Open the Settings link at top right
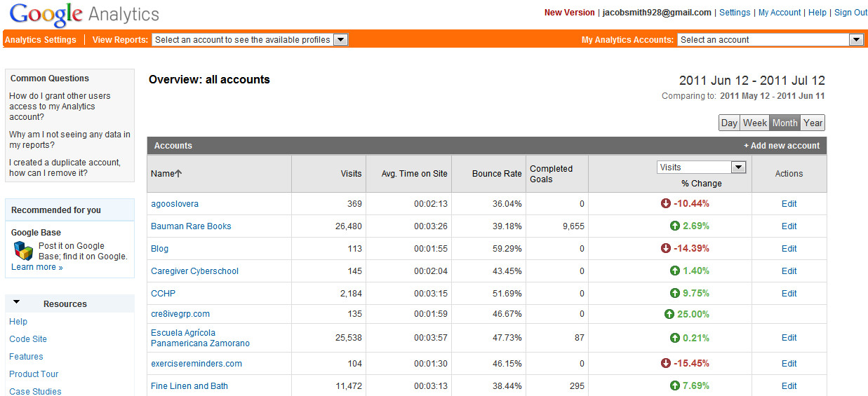Image resolution: width=868 pixels, height=396 pixels. tap(735, 13)
